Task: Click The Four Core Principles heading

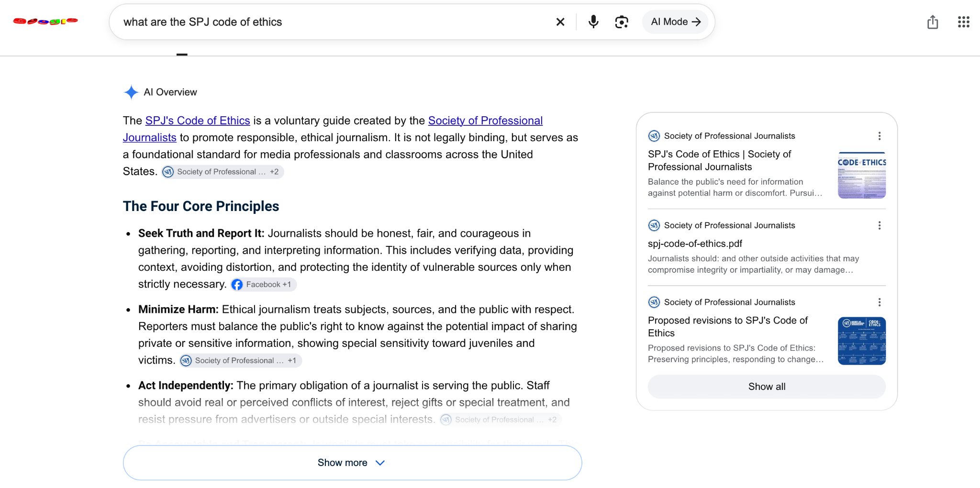Action: coord(201,206)
